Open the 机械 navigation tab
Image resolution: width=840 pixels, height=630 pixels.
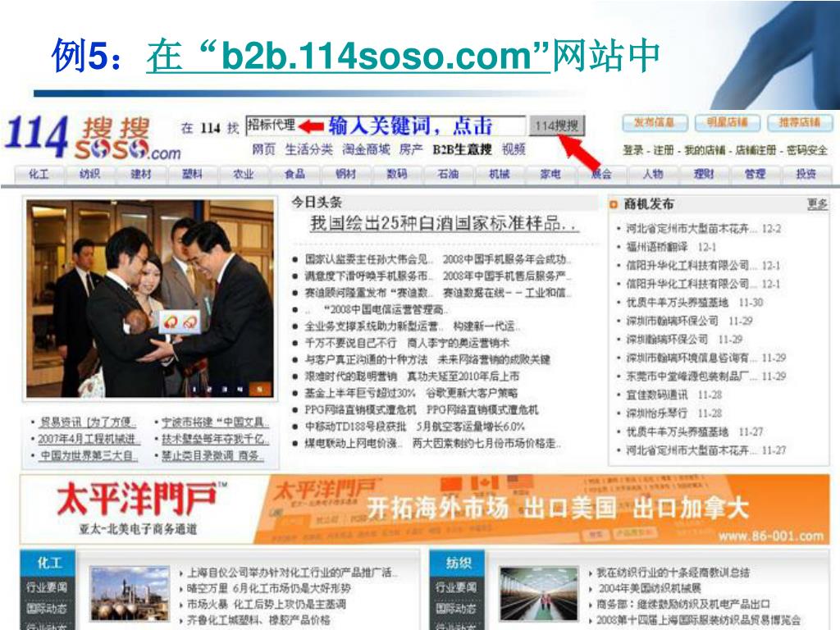(500, 174)
